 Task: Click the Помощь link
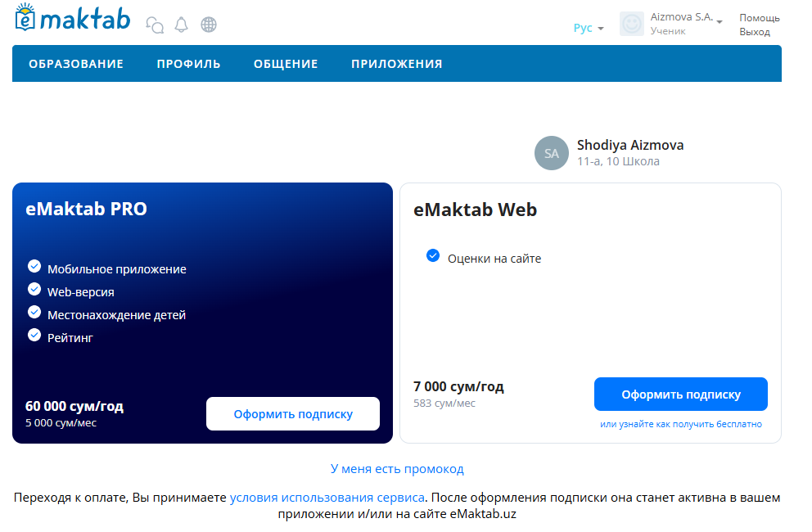point(759,18)
